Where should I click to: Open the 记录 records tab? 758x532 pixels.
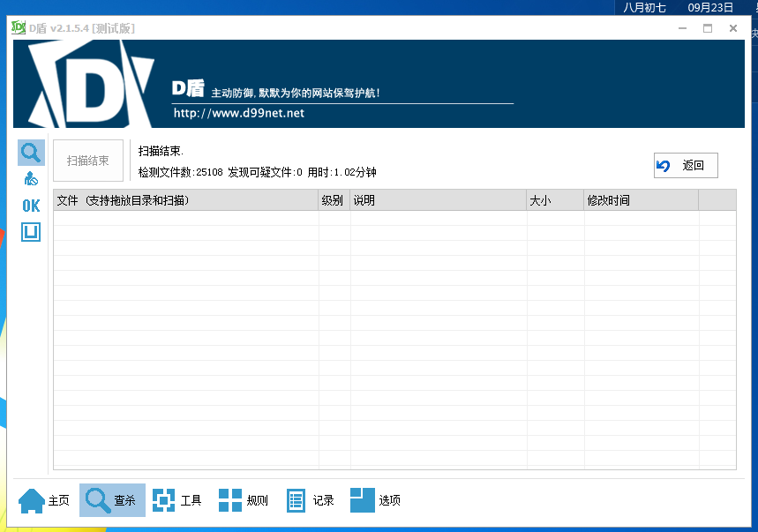310,500
